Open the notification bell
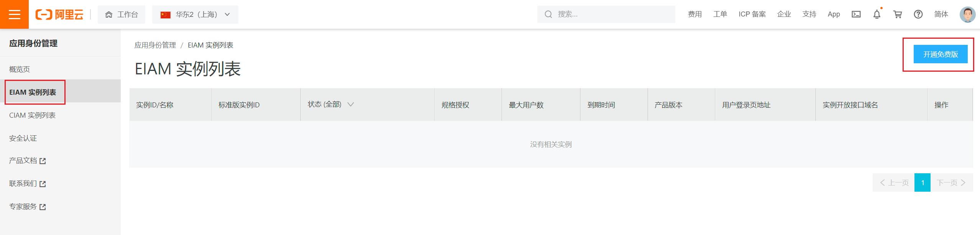The height and width of the screenshot is (235, 980). (x=877, y=15)
